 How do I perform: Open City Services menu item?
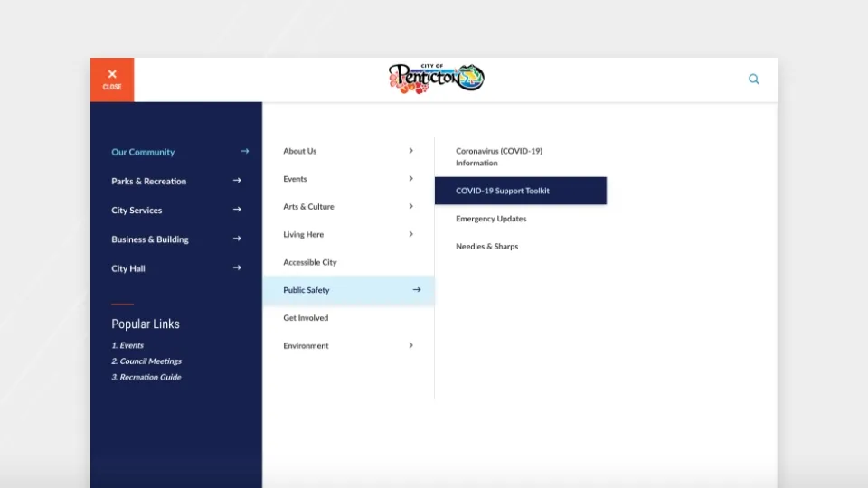point(137,211)
